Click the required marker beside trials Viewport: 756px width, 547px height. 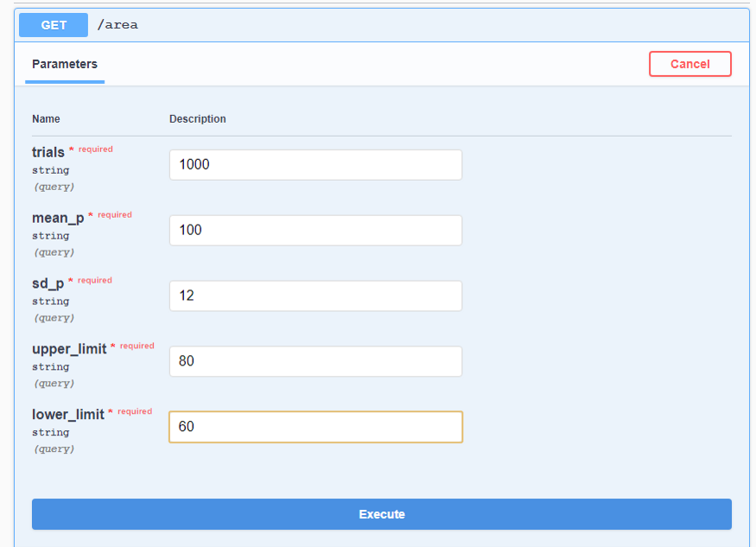click(95, 149)
